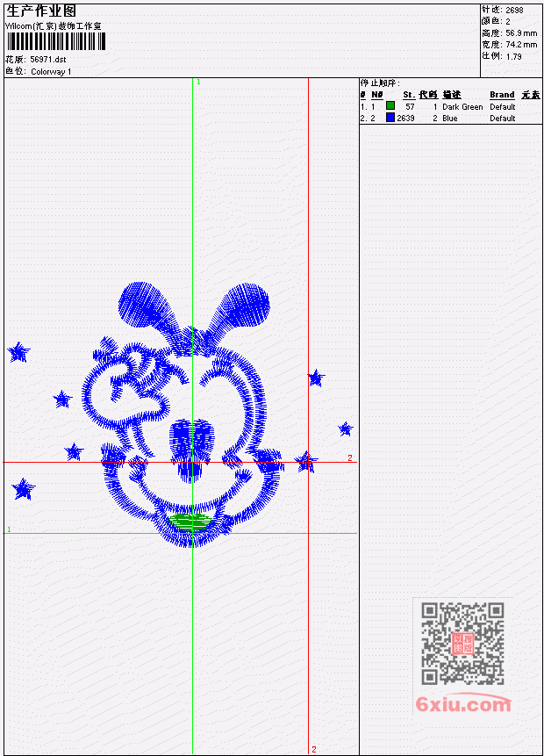Screen dimensions: 544x756
Task: Click the N# column header
Action: click(376, 95)
